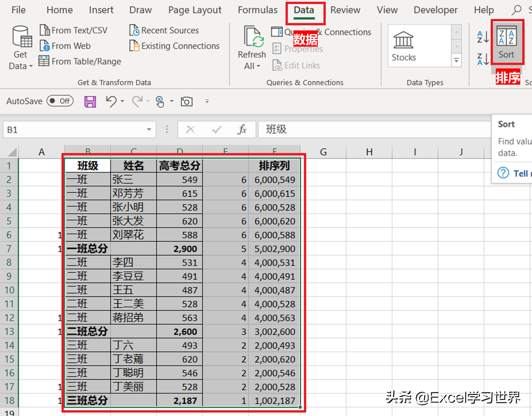This screenshot has width=532, height=416.
Task: Select column G header
Action: (x=323, y=152)
